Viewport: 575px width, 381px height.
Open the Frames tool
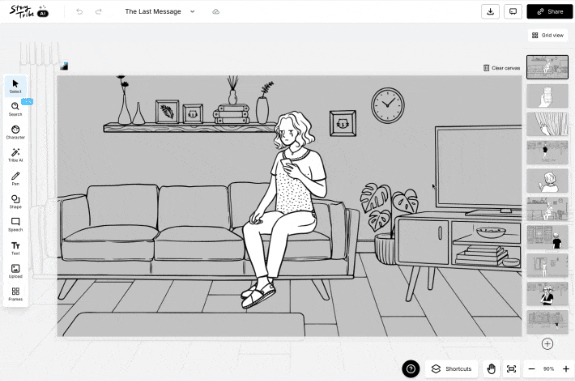pos(15,294)
